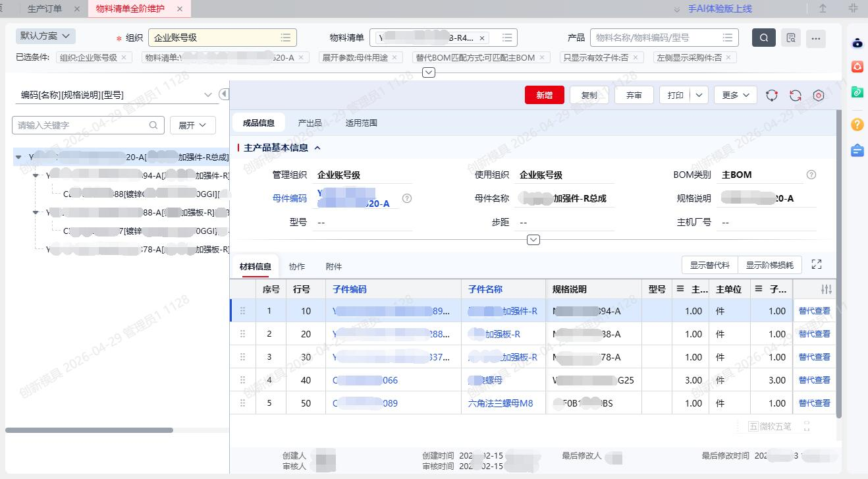The width and height of the screenshot is (868, 479).
Task: Click the tree keyword search input field
Action: 82,125
